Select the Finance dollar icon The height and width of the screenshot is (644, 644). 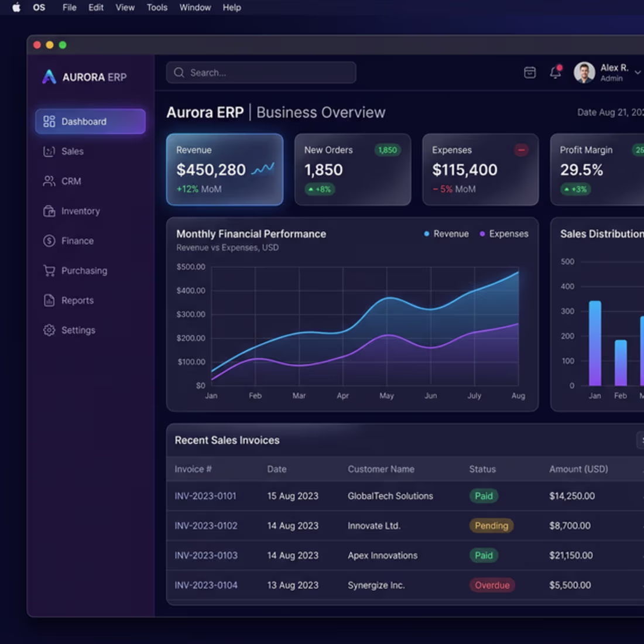click(49, 241)
